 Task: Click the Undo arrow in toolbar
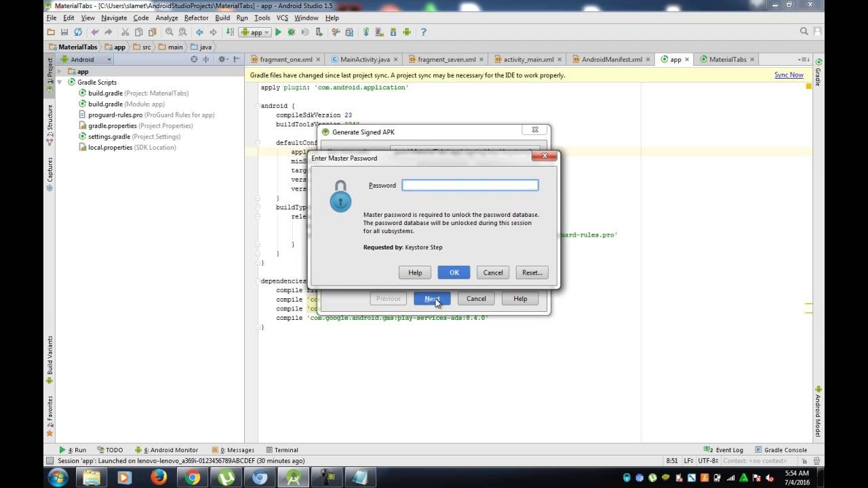(x=95, y=32)
